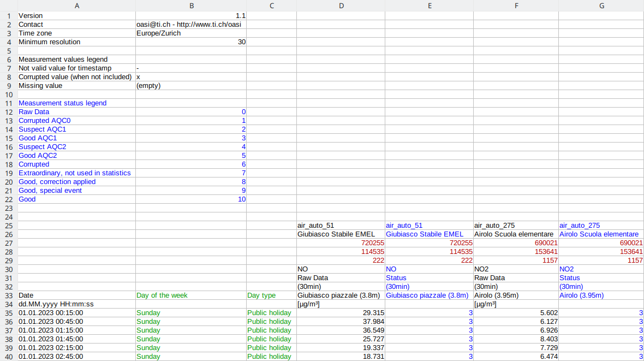Click the status value 10 cell

click(191, 199)
